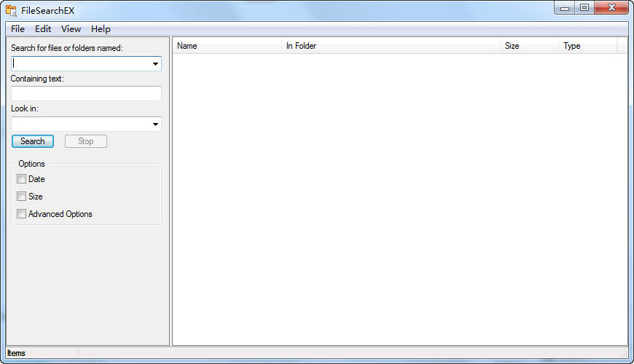634x364 pixels.
Task: Expand the file name search history dropdown arrow
Action: 155,64
